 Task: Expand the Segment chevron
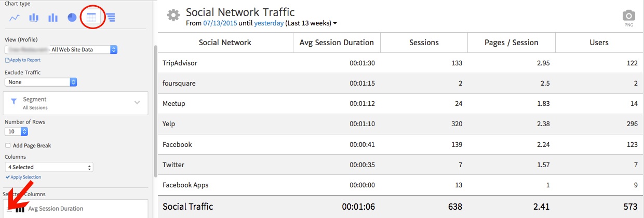pos(137,102)
